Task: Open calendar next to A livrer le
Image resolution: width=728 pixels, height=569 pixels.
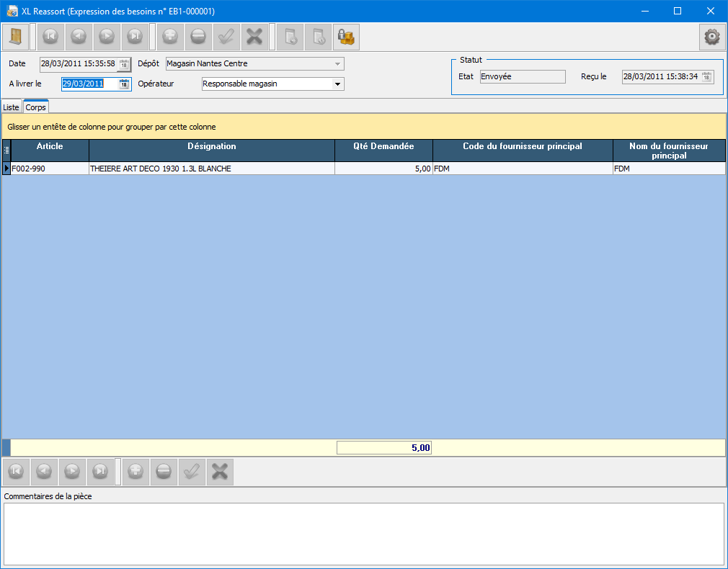Action: (124, 84)
